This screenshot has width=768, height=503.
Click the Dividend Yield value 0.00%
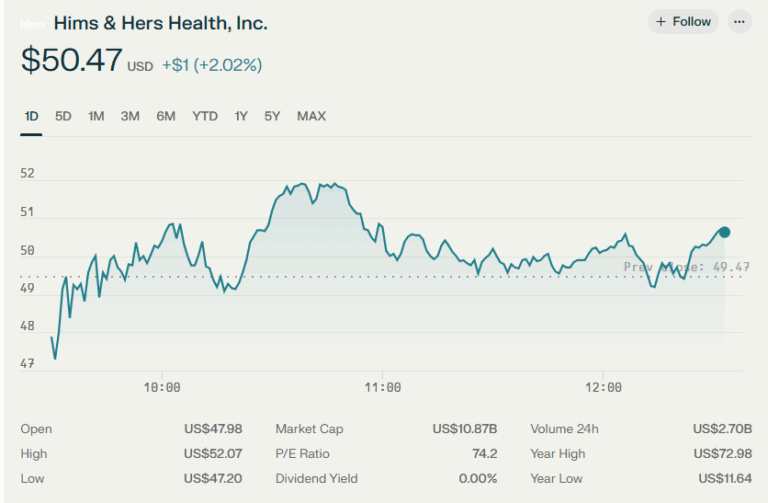coord(478,479)
